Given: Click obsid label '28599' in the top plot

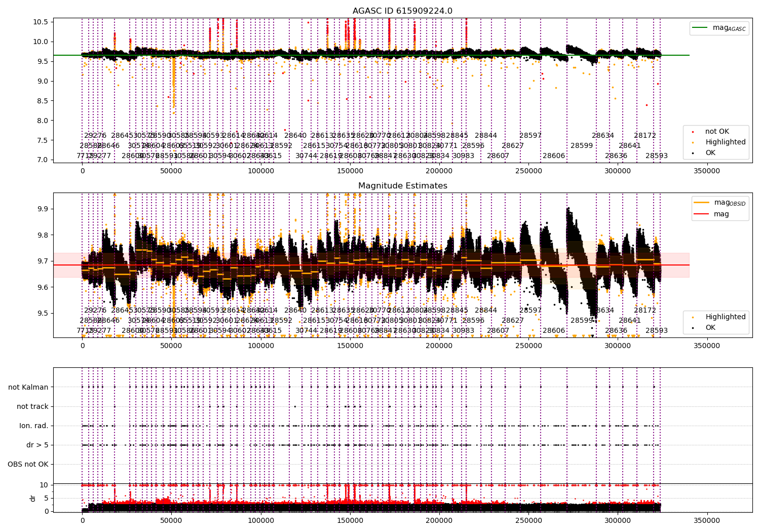Looking at the screenshot, I should click(582, 145).
